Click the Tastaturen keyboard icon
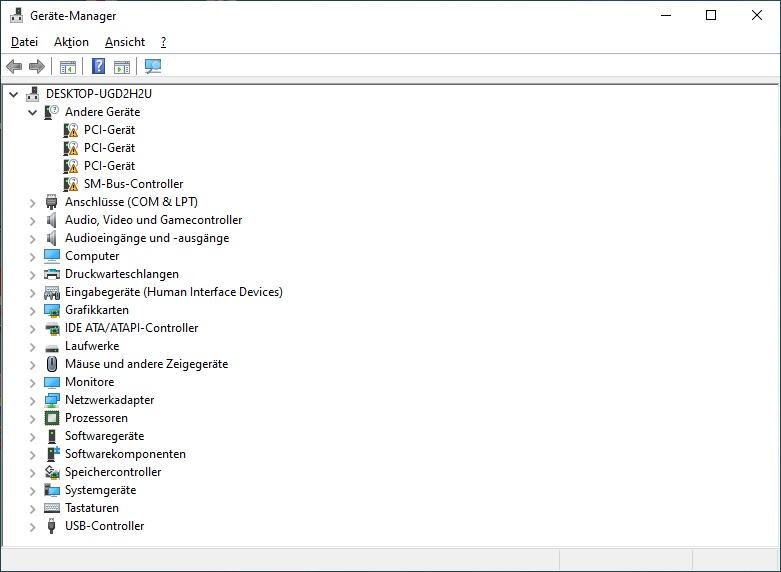 pos(52,508)
